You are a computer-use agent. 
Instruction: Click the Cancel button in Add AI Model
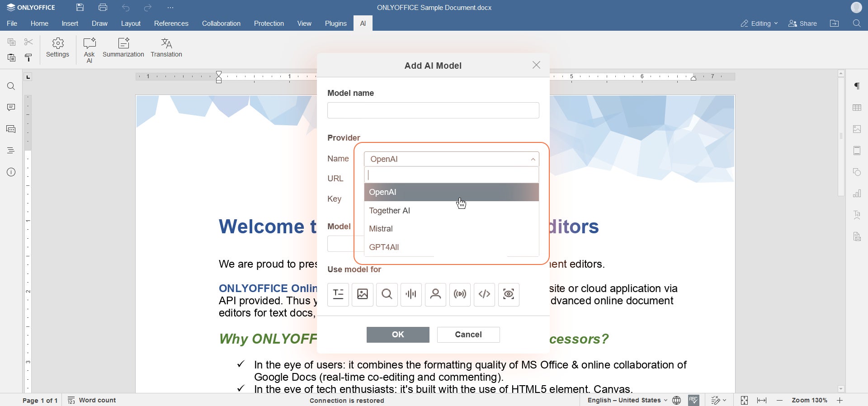click(x=468, y=335)
